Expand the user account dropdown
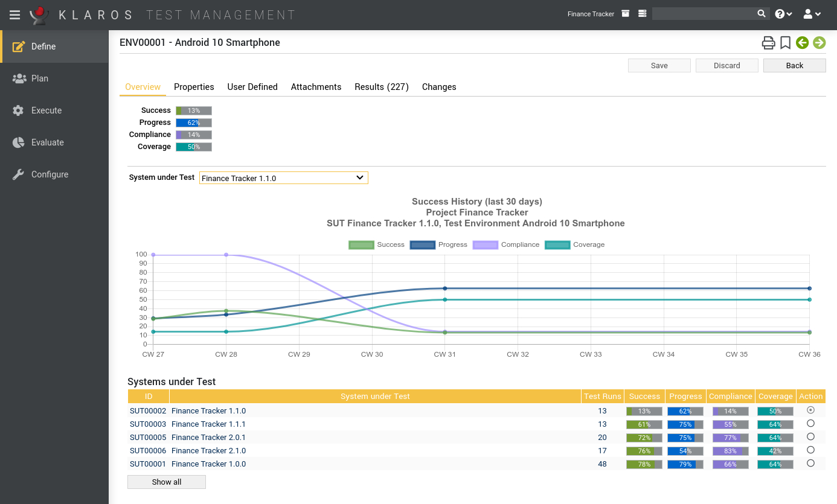The height and width of the screenshot is (504, 837). [812, 14]
